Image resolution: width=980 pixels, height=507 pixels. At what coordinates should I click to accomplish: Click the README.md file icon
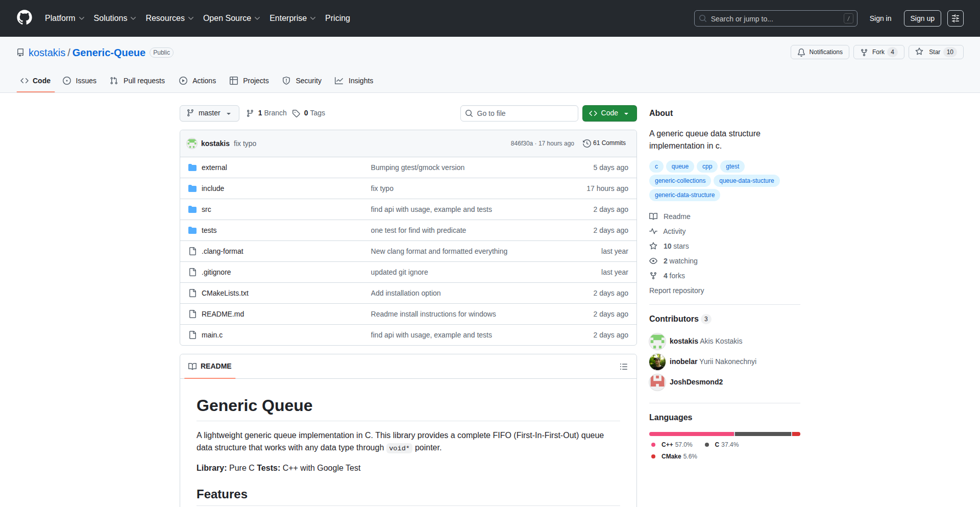(192, 314)
